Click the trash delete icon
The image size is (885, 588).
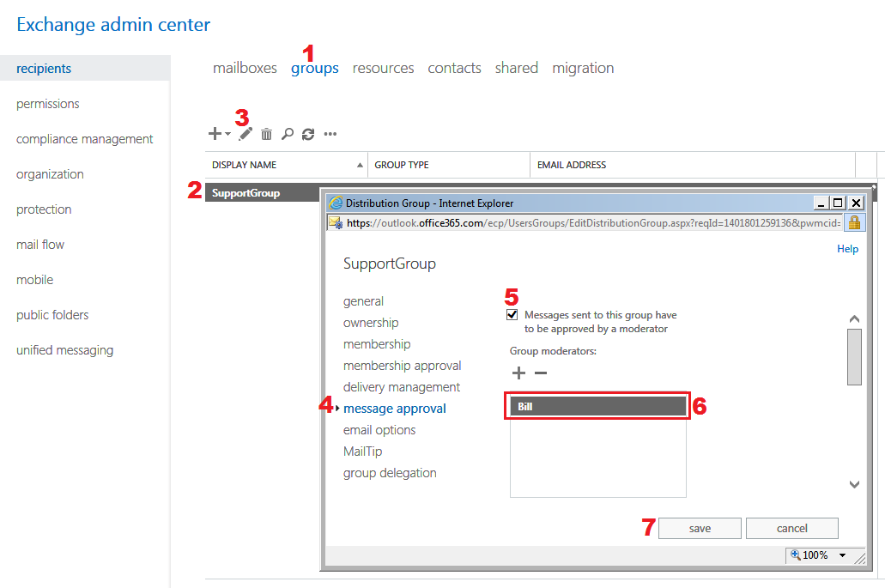click(267, 134)
